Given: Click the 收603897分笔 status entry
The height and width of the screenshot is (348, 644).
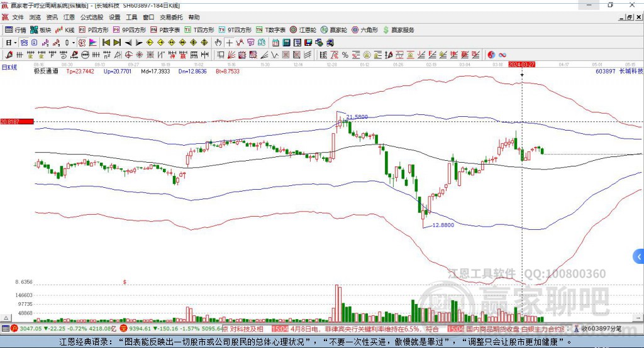Looking at the screenshot, I should click(597, 329).
